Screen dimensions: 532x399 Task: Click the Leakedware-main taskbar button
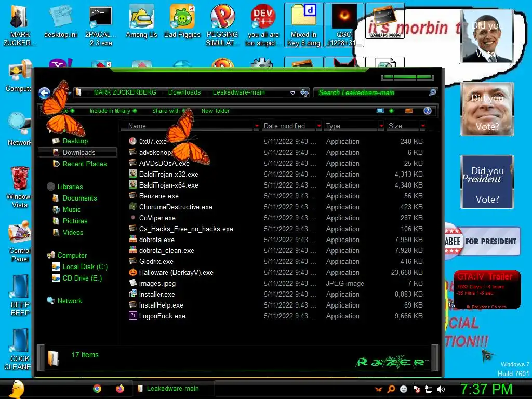click(173, 389)
